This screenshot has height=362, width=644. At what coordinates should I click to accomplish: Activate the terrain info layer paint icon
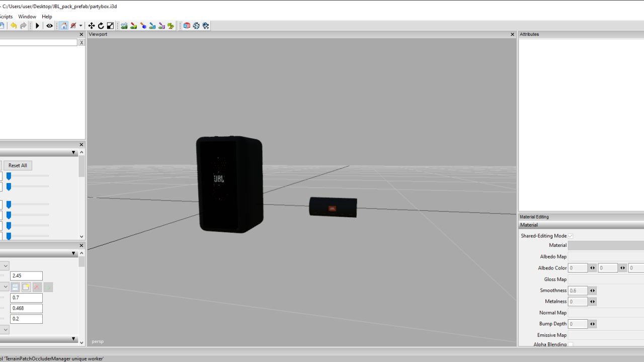[x=152, y=26]
